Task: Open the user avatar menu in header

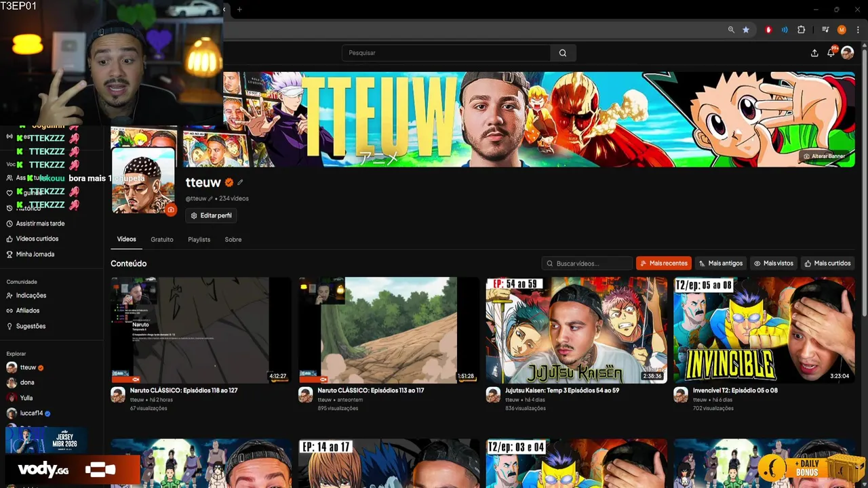Action: [847, 53]
